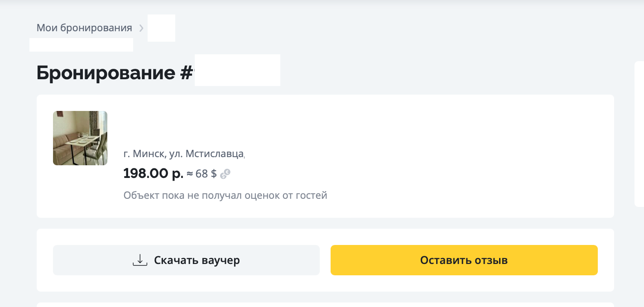Click the side panel at right edge
Image resolution: width=644 pixels, height=307 pixels.
pyautogui.click(x=639, y=134)
